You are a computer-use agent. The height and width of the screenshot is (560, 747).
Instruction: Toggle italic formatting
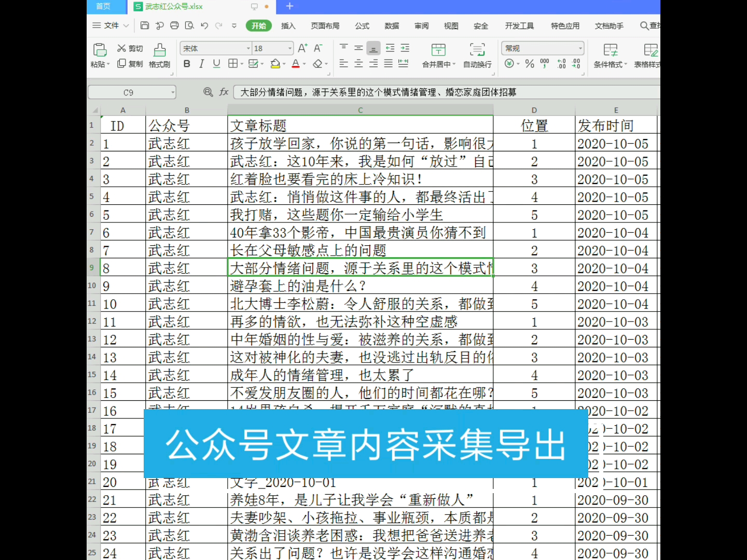pos(201,64)
